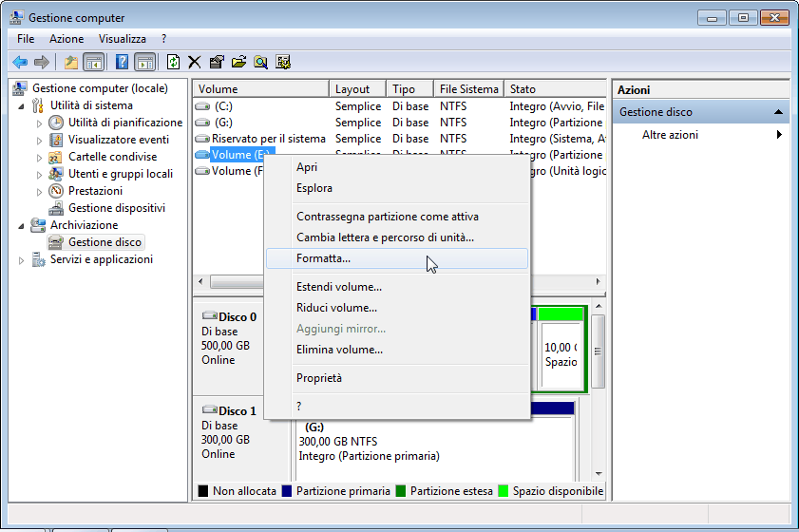Screen dimensions: 799x532
Task: Open Proprietà from the context menu
Action: [x=397, y=378]
